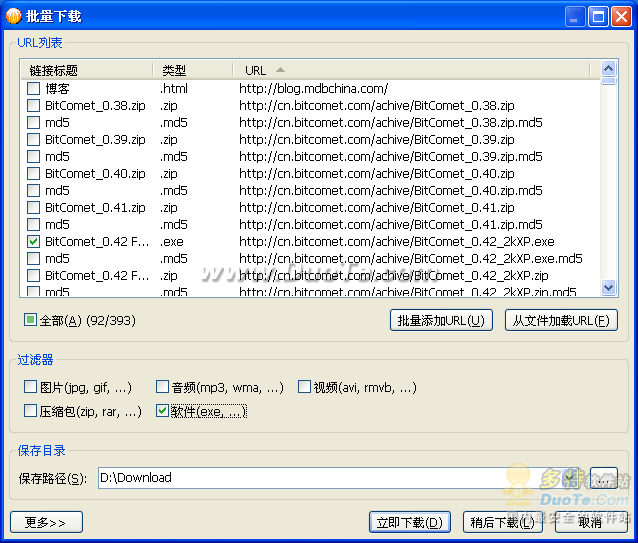Click the .html type cell
The width and height of the screenshot is (638, 543).
(x=174, y=88)
